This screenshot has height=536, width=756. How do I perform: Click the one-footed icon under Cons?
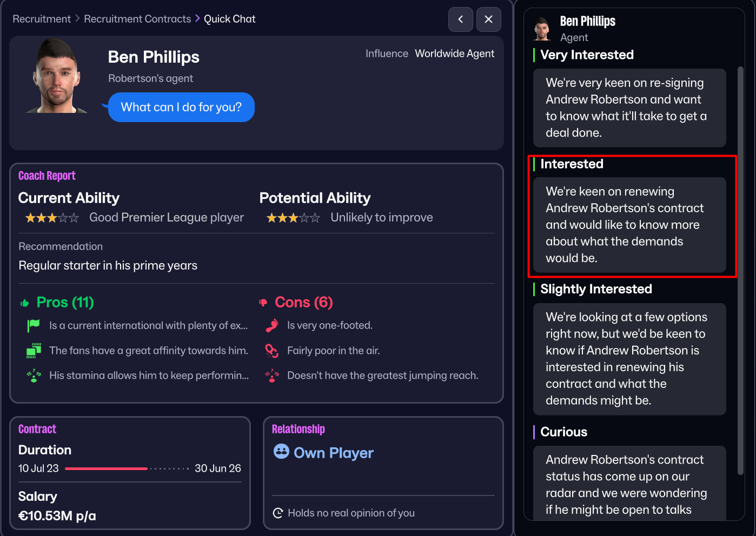tap(271, 325)
